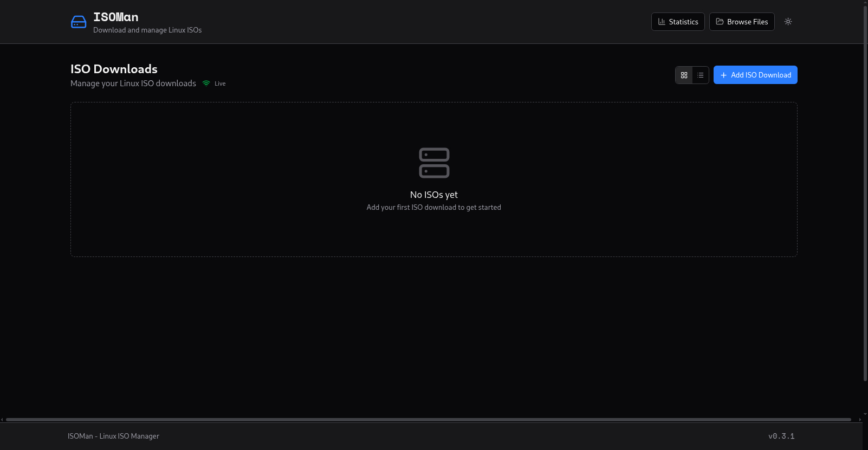Screen dimensions: 868x450
Task: Click the horizontal scrollbar at the bottom
Action: 428,420
